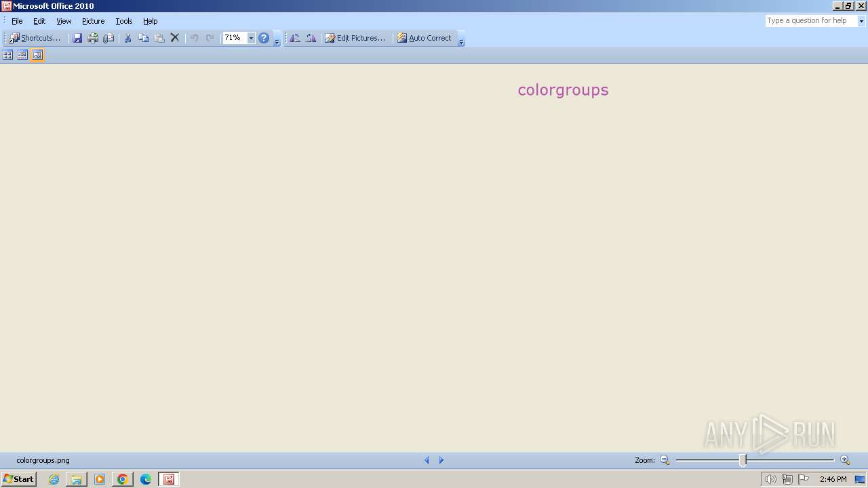
Task: Open Windows Explorer folder from taskbar
Action: [77, 479]
